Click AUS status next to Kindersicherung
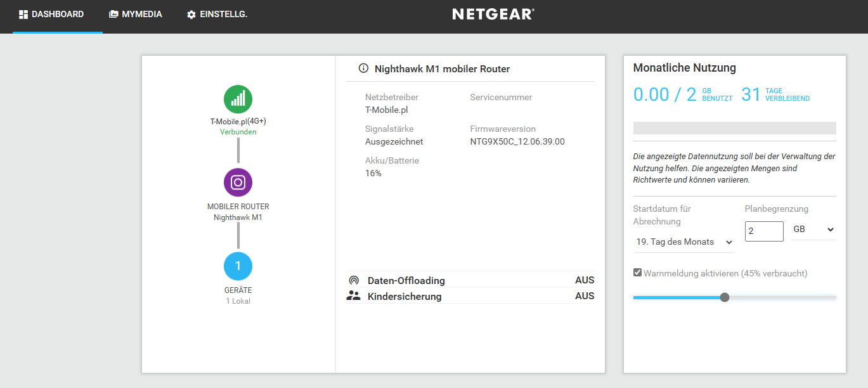Image resolution: width=868 pixels, height=388 pixels. click(585, 296)
